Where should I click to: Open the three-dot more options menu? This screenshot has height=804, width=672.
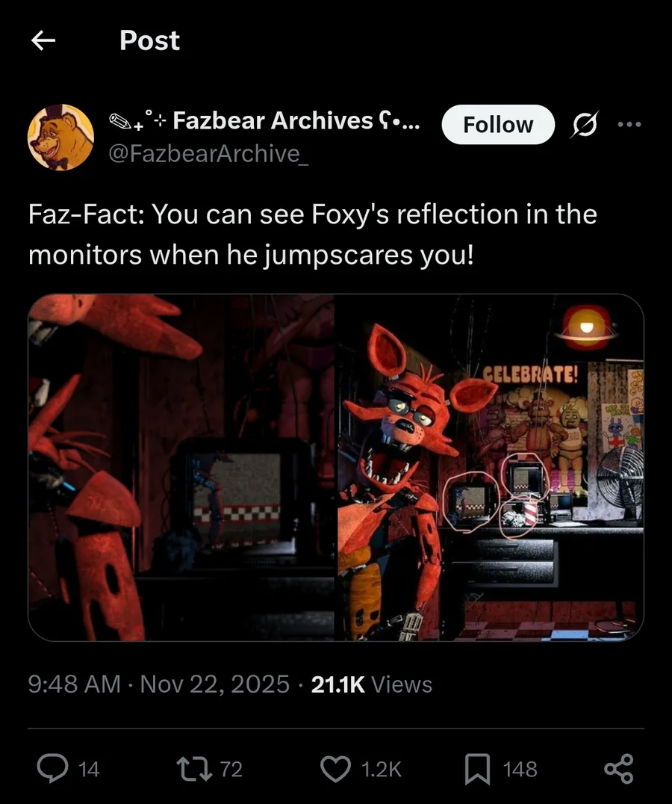[629, 124]
